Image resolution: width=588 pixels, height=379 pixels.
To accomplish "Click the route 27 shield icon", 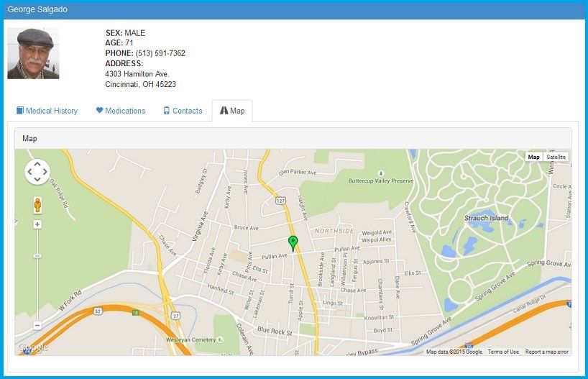I will point(176,316).
